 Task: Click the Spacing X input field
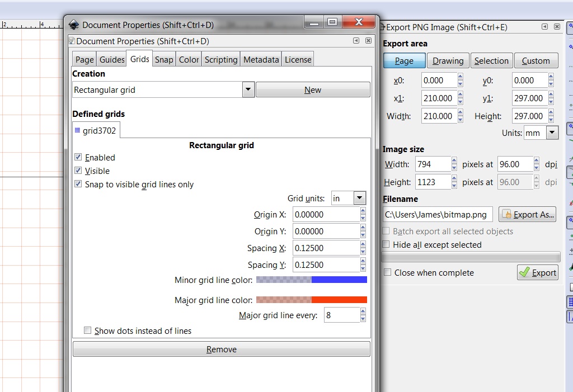coord(326,248)
